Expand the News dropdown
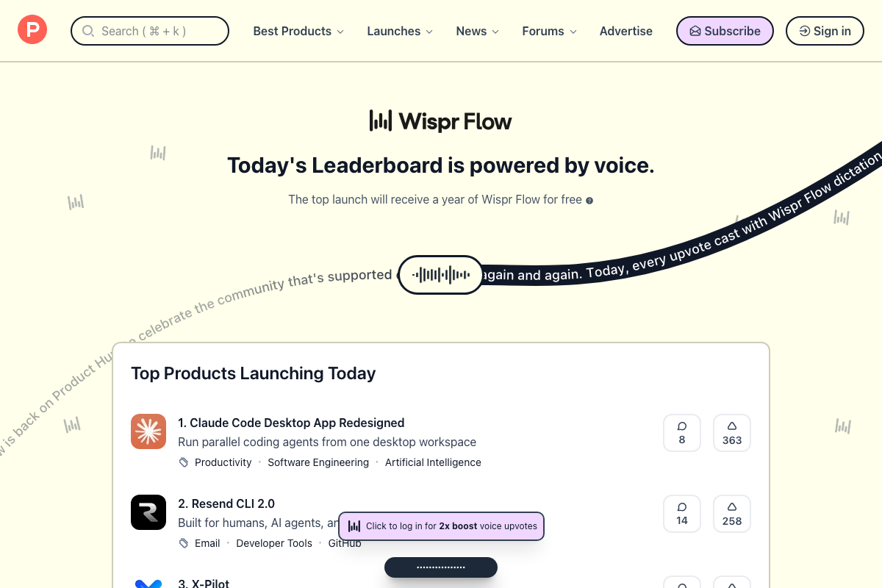The image size is (882, 588). coord(476,31)
